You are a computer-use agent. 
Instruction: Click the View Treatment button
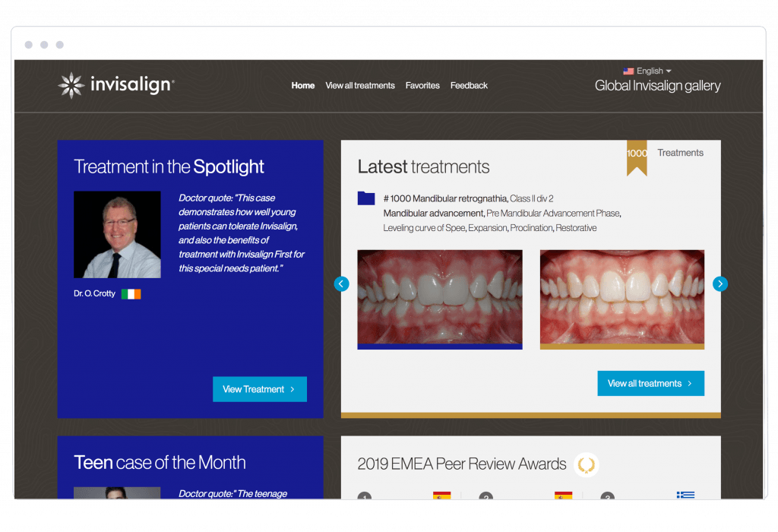click(x=260, y=389)
